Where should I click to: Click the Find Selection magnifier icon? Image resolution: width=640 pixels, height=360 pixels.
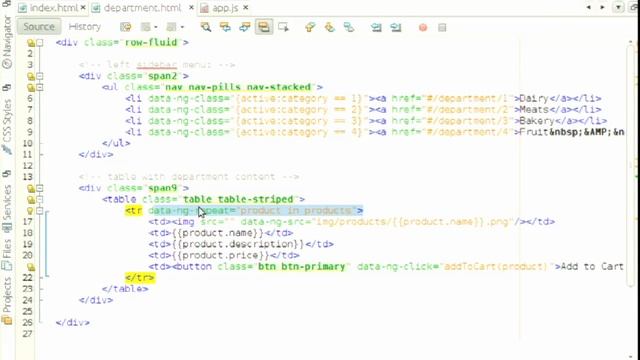click(206, 27)
